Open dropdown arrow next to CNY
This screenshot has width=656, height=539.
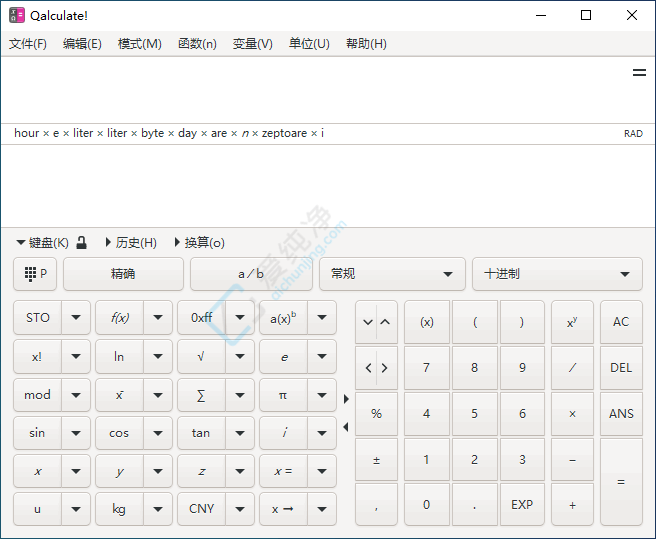(x=240, y=509)
